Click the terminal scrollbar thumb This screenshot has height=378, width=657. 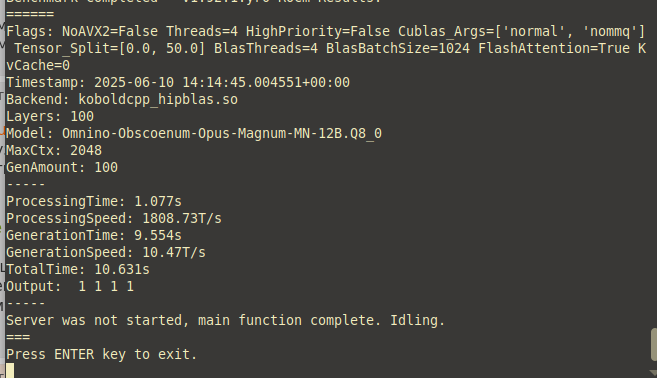tap(654, 344)
